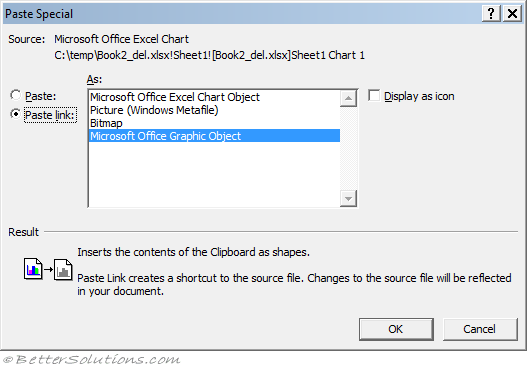This screenshot has width=527, height=369.
Task: Click the colored chart source icon
Action: point(33,269)
